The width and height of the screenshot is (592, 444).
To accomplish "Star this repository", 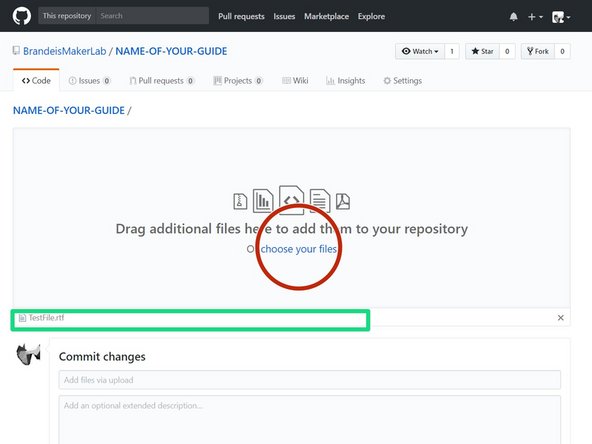I will [483, 51].
